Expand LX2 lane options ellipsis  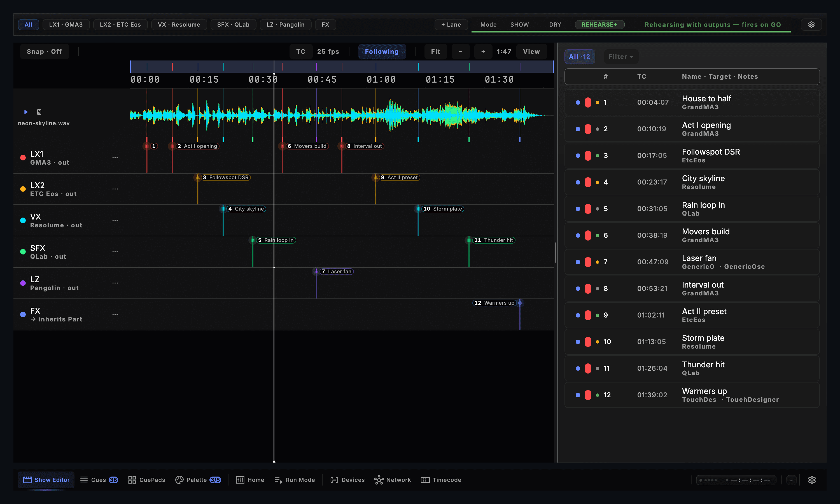coord(115,189)
